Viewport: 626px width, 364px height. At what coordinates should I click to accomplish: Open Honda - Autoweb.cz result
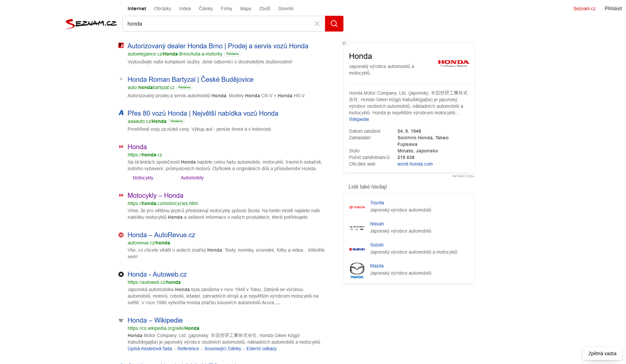[x=157, y=274]
